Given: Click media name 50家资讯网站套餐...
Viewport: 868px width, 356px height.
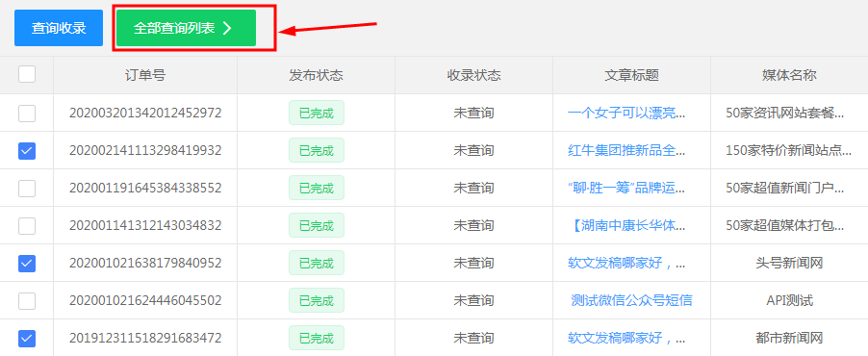Looking at the screenshot, I should click(x=785, y=113).
